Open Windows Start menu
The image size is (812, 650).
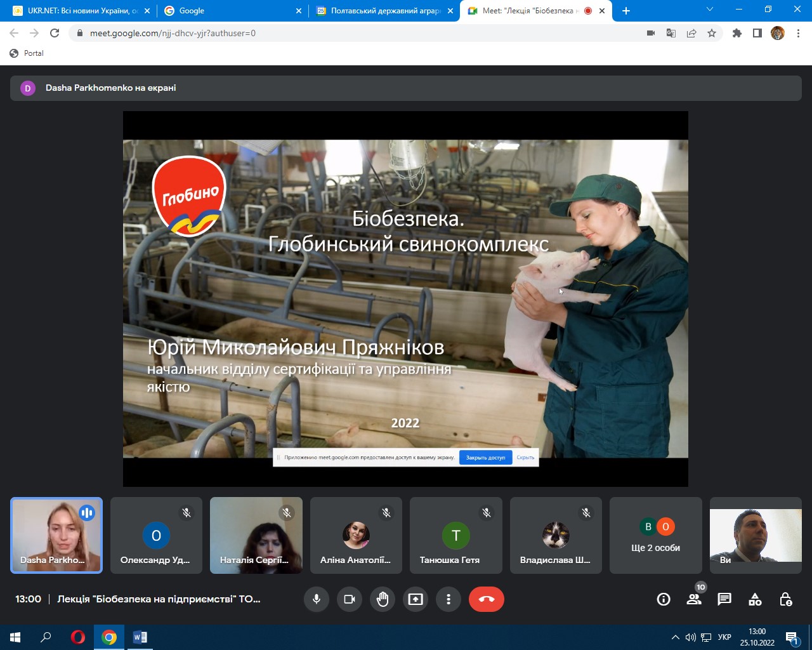click(x=15, y=637)
